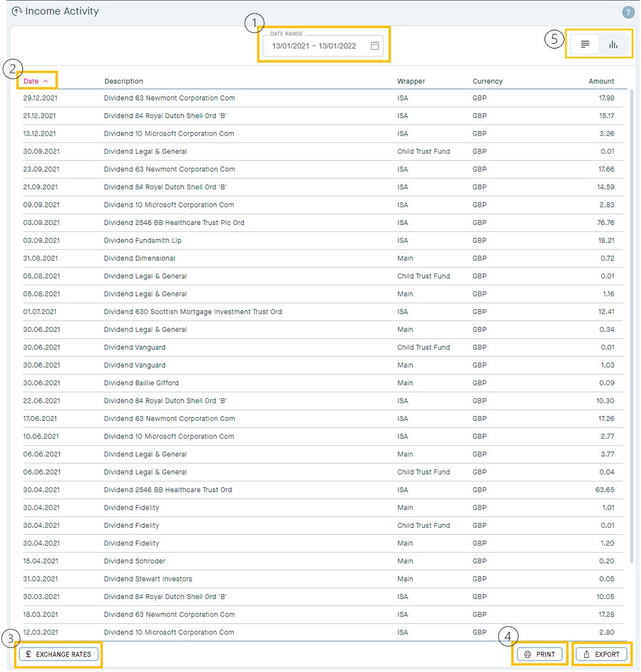Screen dimensions: 641x672
Task: Sort table by Currency column
Action: click(x=487, y=81)
